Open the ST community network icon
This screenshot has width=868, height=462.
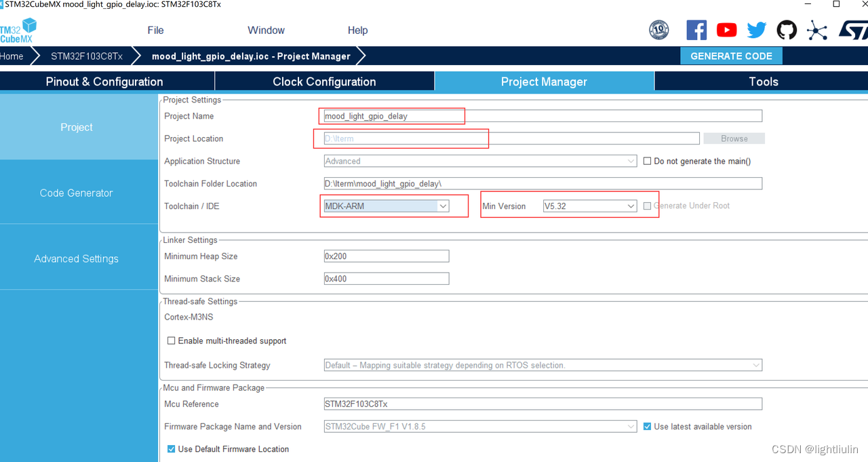coord(817,30)
